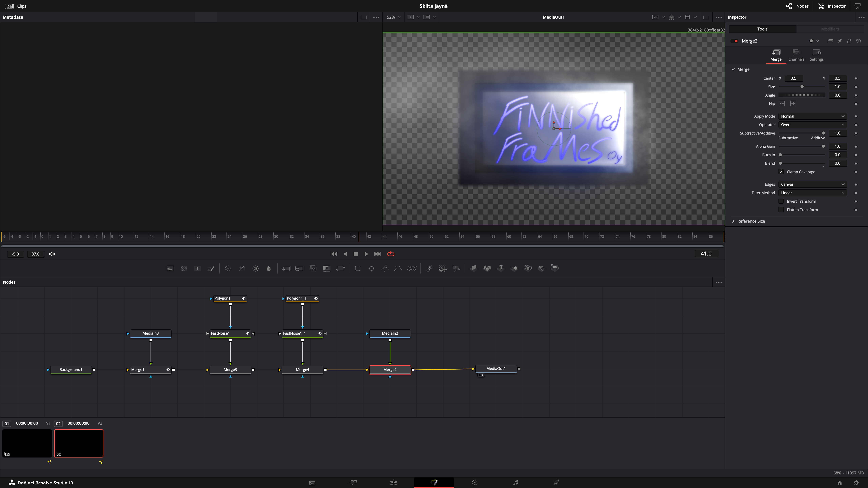Add a Rectangle mask from the toolbar
This screenshot has height=488, width=868.
358,268
